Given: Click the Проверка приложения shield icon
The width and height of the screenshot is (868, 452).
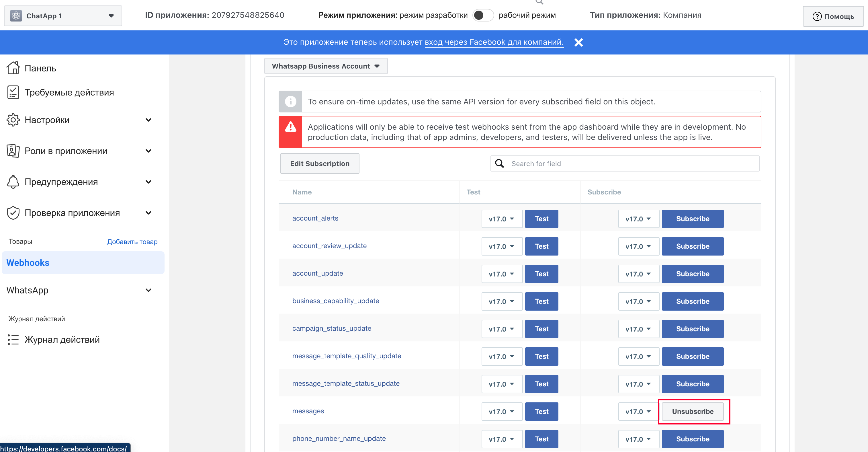Looking at the screenshot, I should coord(13,213).
